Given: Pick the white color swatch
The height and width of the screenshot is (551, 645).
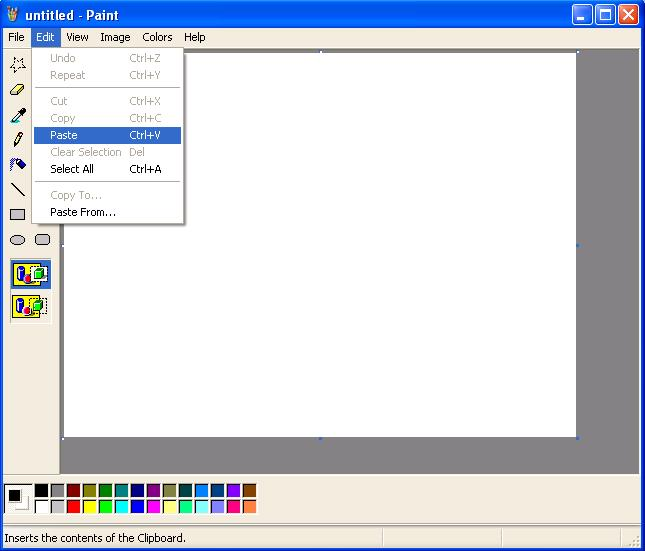Looking at the screenshot, I should (x=42, y=507).
